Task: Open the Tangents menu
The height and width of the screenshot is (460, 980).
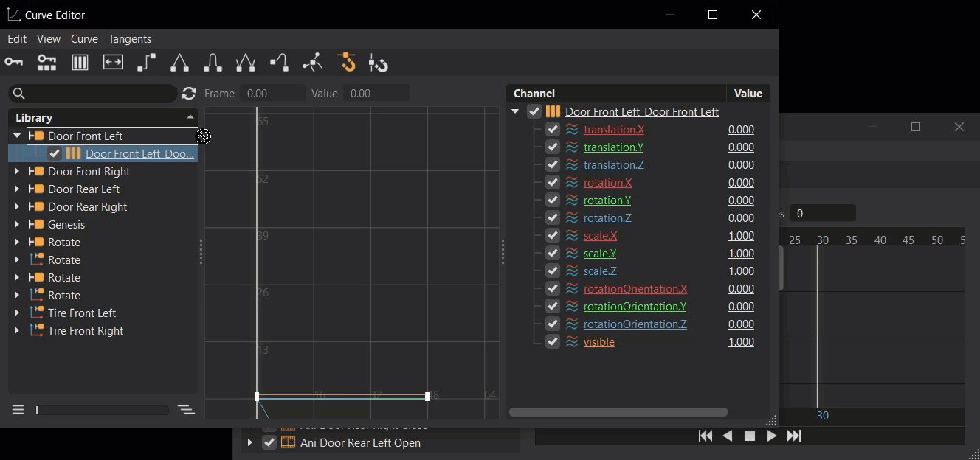Action: click(130, 38)
